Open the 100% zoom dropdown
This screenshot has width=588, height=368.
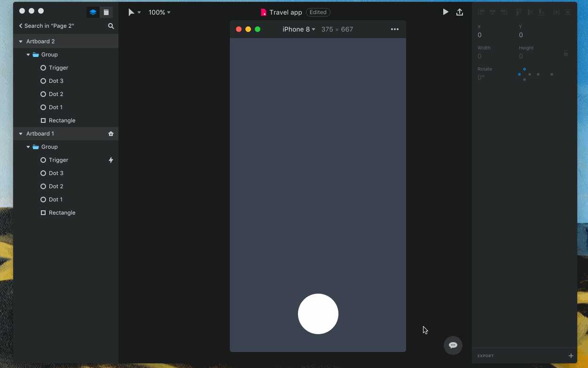click(159, 12)
